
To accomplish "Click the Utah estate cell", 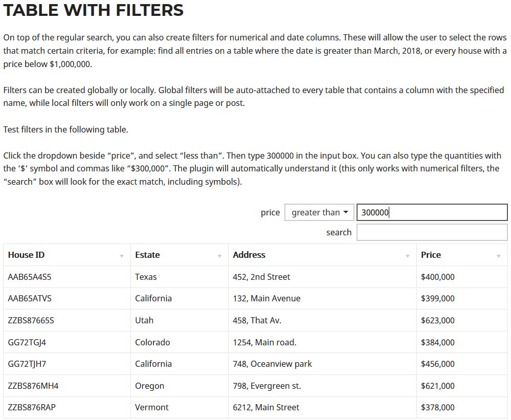I will pos(144,320).
